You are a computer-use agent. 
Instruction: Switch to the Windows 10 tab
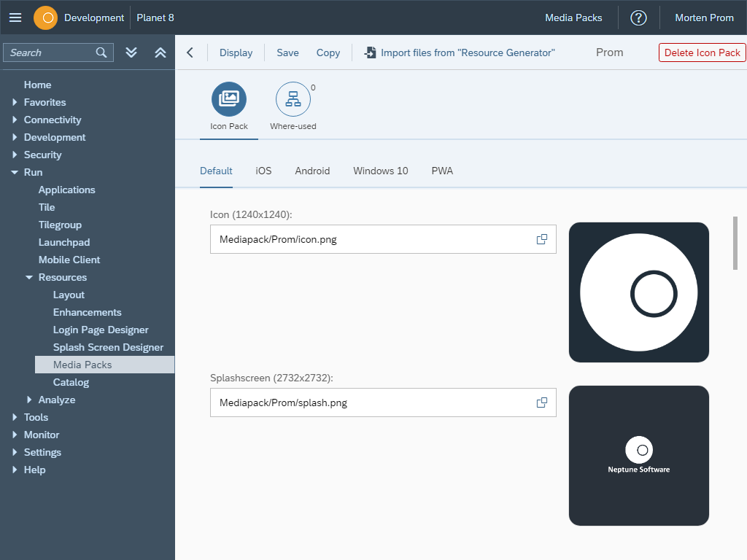(x=381, y=171)
